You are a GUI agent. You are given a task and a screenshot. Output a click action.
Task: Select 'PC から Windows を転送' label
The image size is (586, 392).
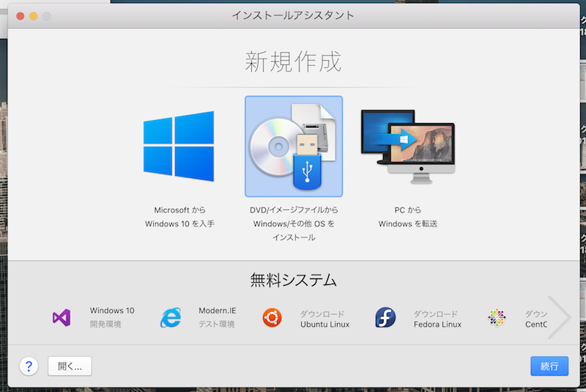407,217
